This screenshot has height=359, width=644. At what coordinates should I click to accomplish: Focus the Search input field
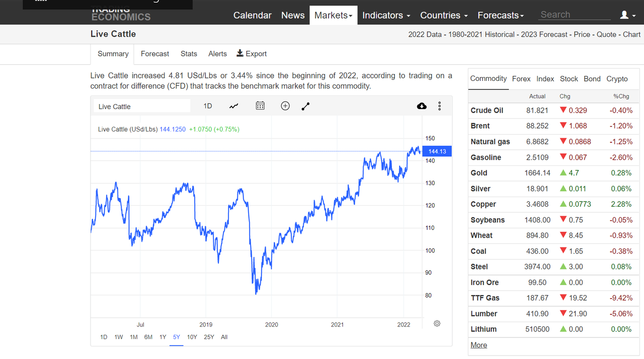pyautogui.click(x=575, y=15)
